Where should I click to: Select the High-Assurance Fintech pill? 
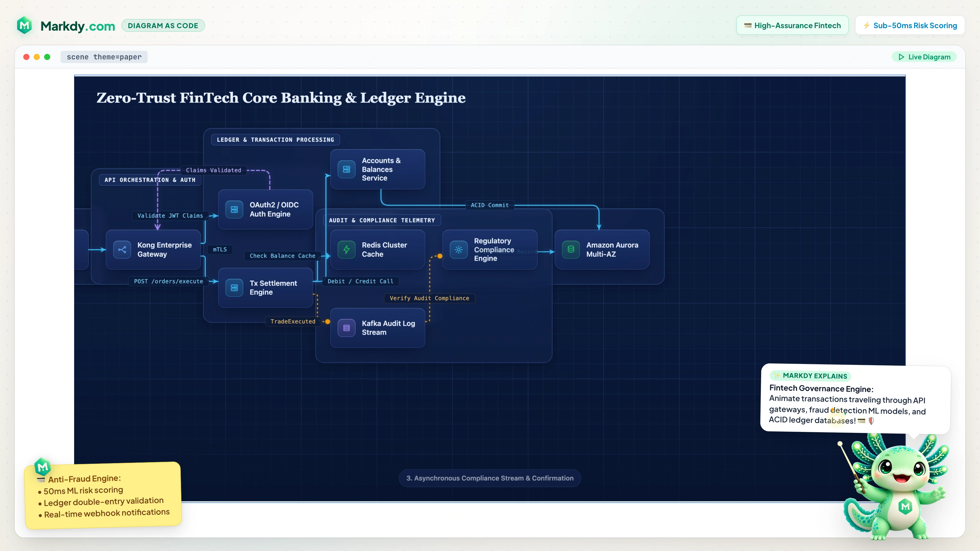click(x=792, y=25)
